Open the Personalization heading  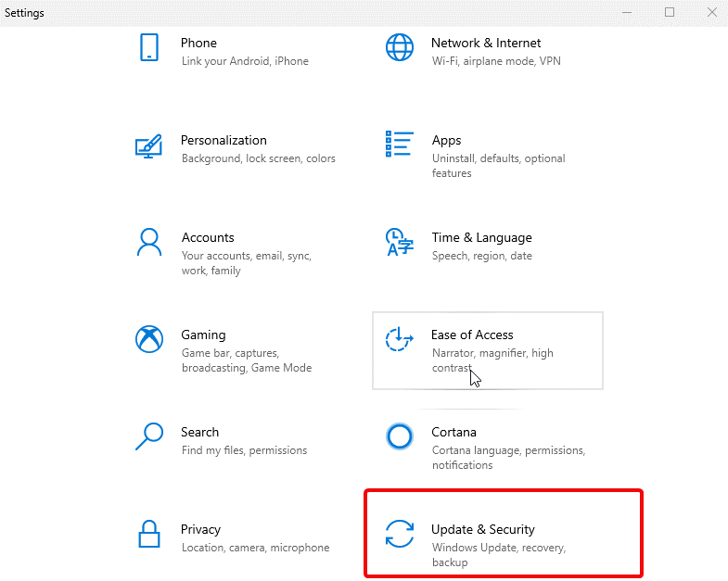click(x=224, y=141)
